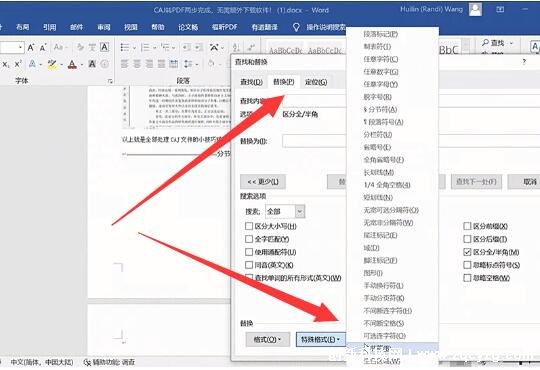Viewport: 540px width, 370px height.
Task: Click the numbered list icon
Action: coord(145,48)
